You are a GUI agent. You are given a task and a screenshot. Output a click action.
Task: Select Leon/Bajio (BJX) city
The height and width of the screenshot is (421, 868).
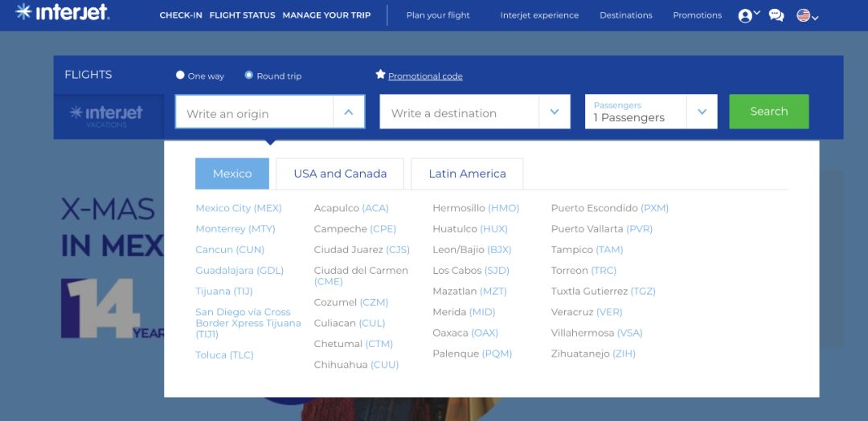click(472, 250)
